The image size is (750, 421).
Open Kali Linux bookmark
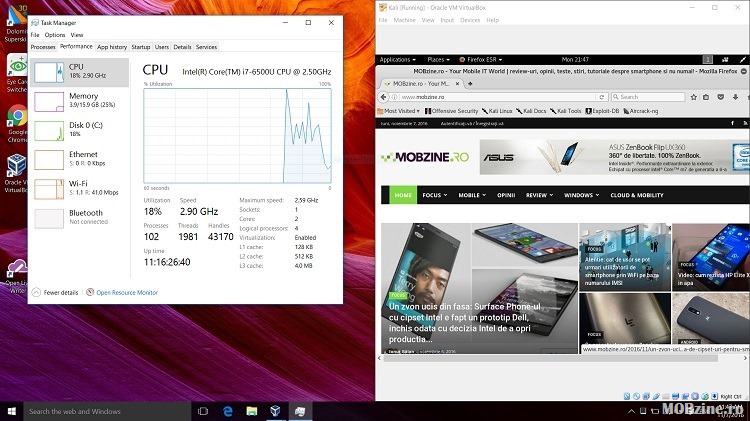click(497, 111)
